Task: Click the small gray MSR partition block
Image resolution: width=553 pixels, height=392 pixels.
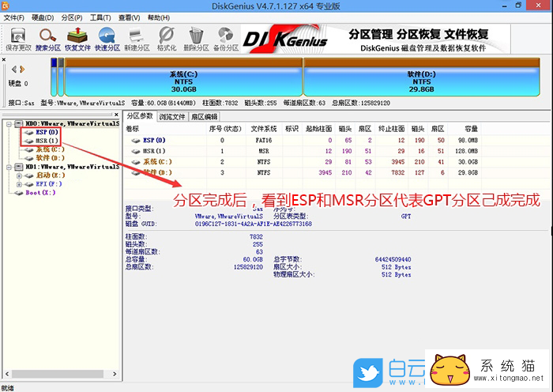Action: point(61,77)
